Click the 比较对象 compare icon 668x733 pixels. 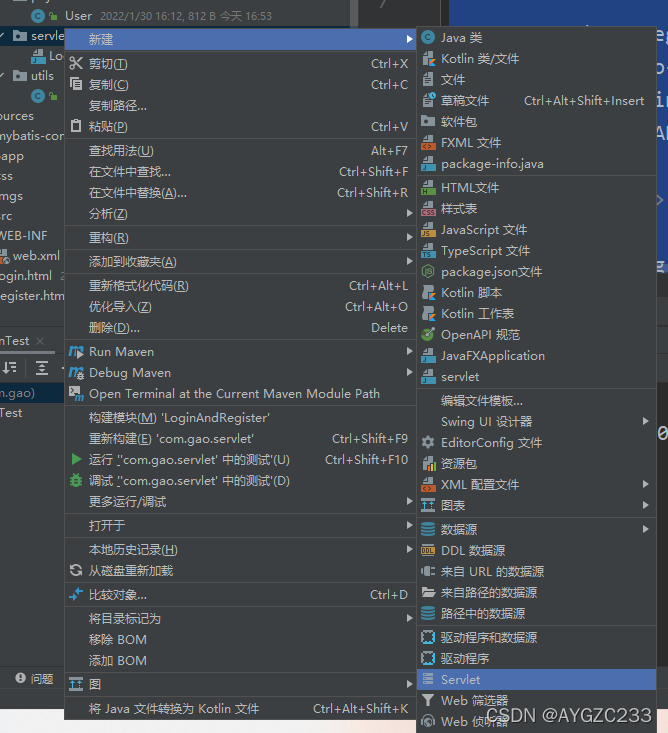[x=76, y=595]
